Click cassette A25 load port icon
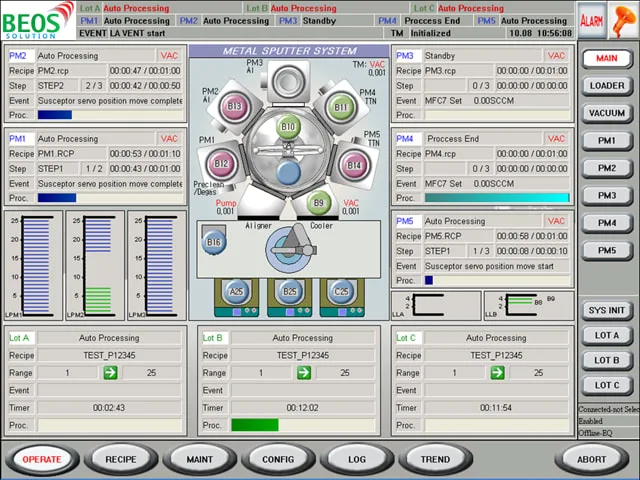The height and width of the screenshot is (480, 640). 236,291
